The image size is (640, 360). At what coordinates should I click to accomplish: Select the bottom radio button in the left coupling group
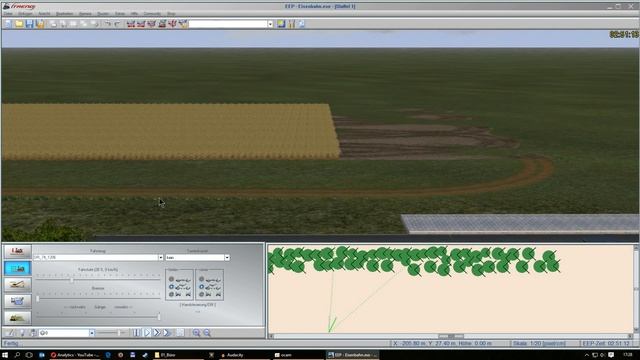pos(171,294)
